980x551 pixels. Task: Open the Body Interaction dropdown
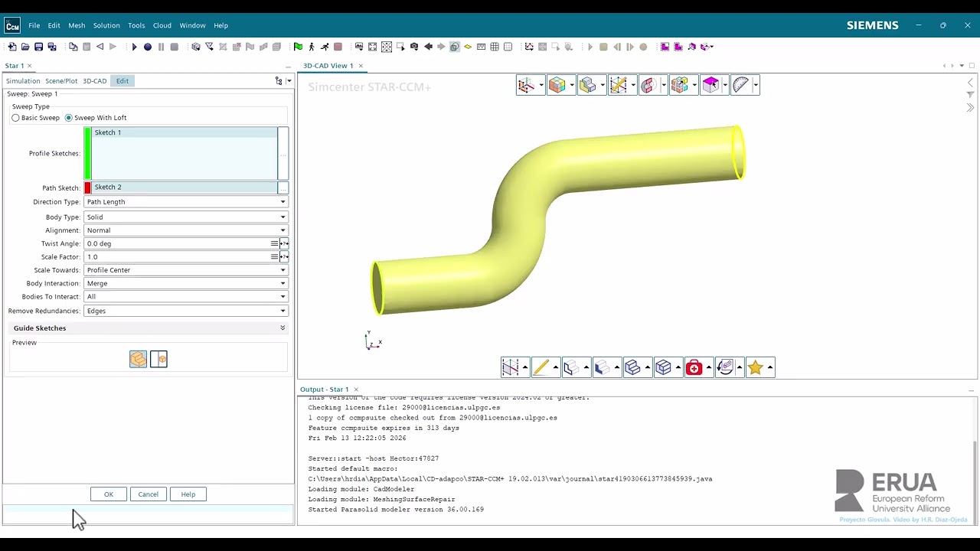(x=186, y=283)
